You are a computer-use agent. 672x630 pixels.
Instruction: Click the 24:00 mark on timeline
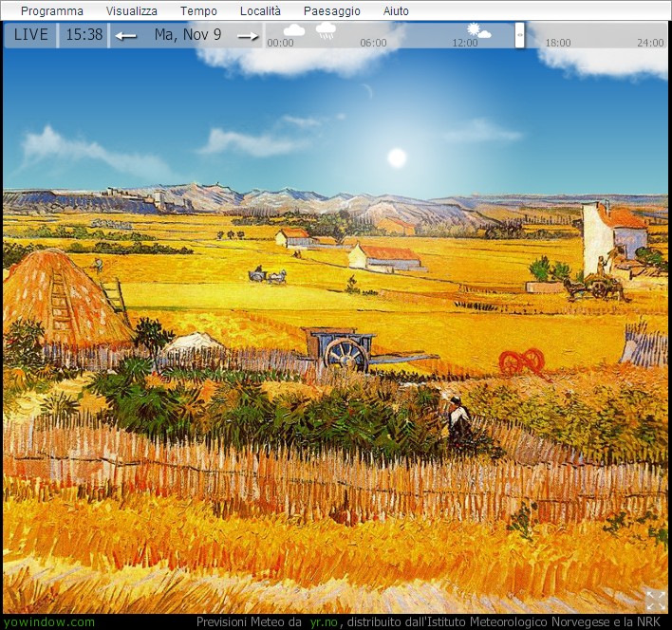pyautogui.click(x=650, y=43)
